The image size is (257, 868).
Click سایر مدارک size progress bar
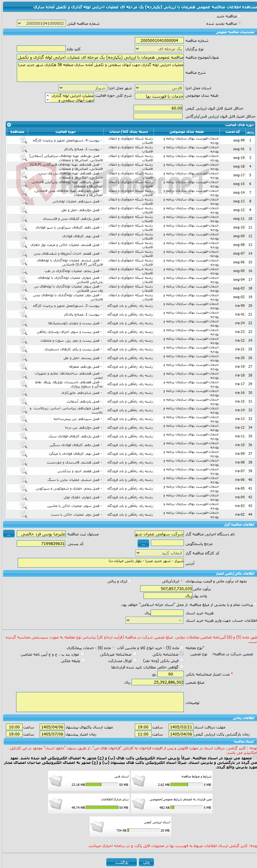coord(102,807)
